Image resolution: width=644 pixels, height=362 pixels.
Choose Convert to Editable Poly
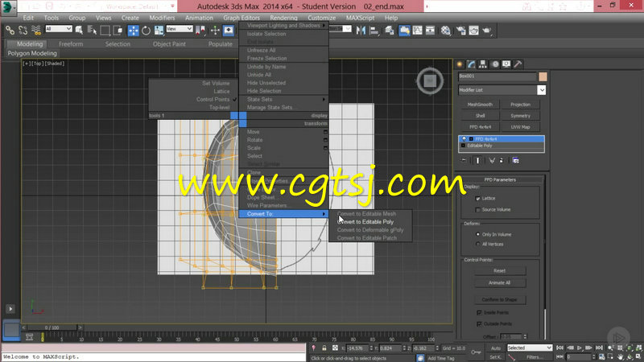365,222
